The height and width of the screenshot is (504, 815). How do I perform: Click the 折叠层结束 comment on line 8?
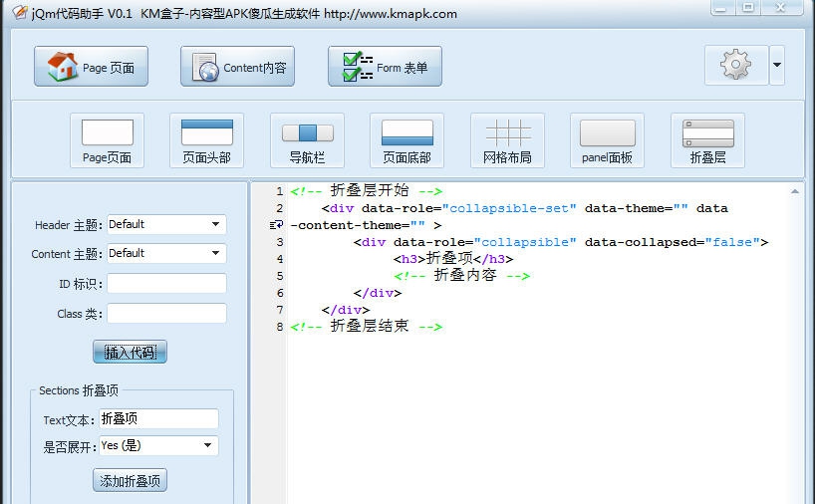click(x=366, y=327)
